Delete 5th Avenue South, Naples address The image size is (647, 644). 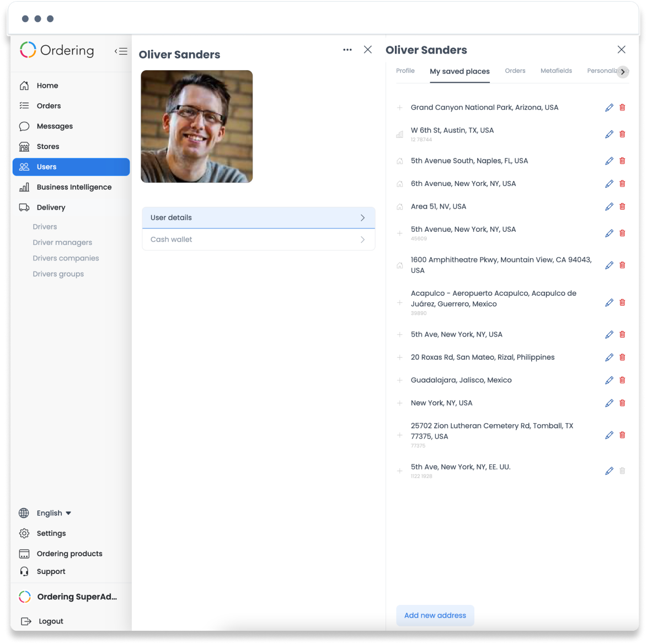coord(622,161)
